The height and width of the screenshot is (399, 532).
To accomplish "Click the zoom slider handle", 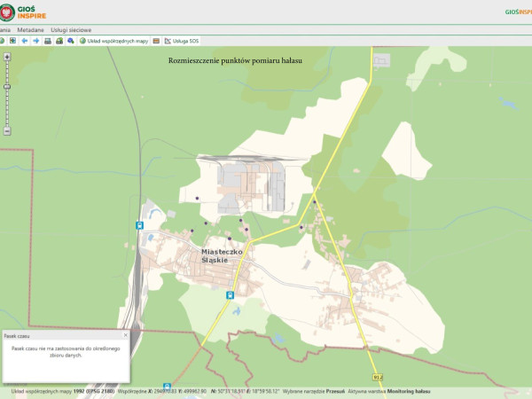I will pyautogui.click(x=7, y=86).
